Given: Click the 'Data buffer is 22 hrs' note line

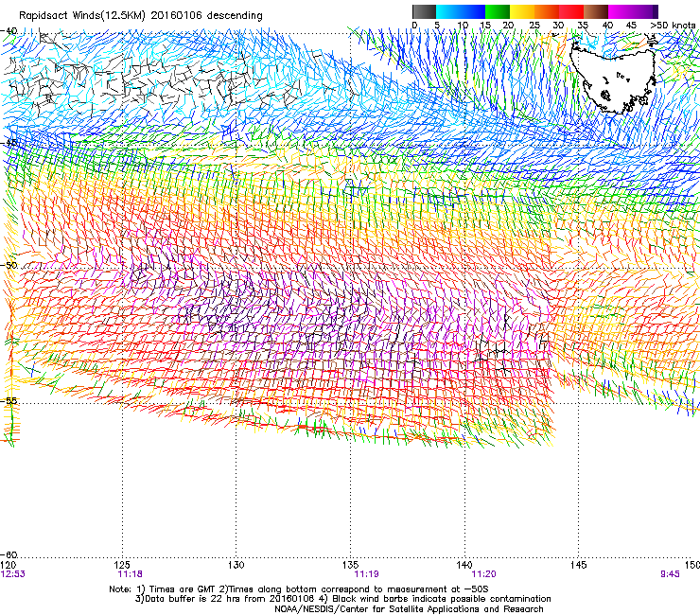Looking at the screenshot, I should coord(342,599).
